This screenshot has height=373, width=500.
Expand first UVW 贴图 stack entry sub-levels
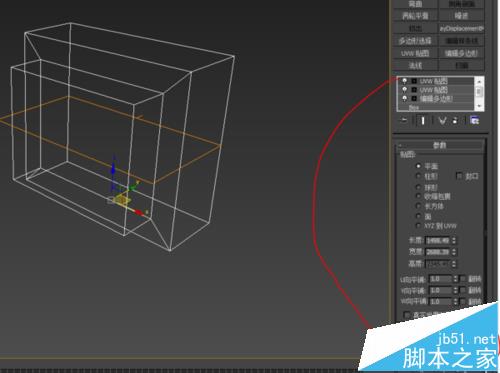414,81
